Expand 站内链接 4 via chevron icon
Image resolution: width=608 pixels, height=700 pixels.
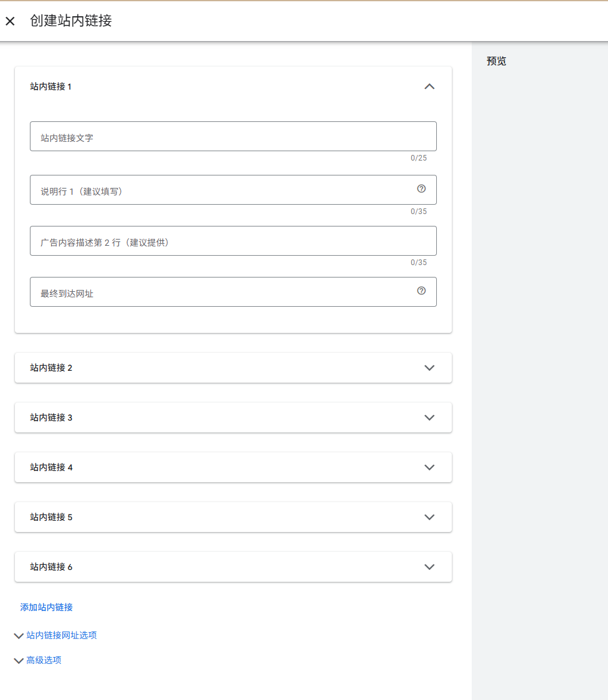[x=429, y=467]
